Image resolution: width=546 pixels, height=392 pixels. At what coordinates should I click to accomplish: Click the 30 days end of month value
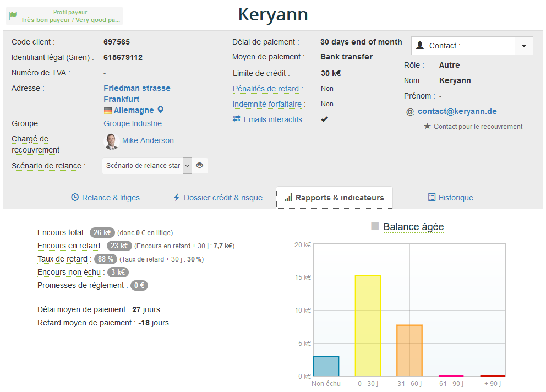coord(361,42)
